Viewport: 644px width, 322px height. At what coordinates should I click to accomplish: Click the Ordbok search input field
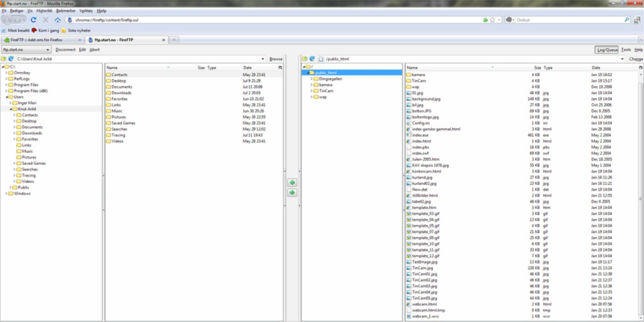coord(570,20)
